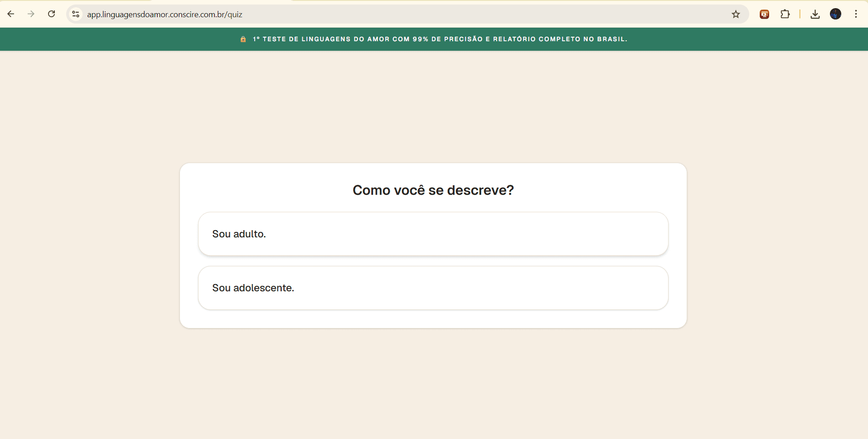
Task: Click the orange video extension icon
Action: (x=764, y=14)
